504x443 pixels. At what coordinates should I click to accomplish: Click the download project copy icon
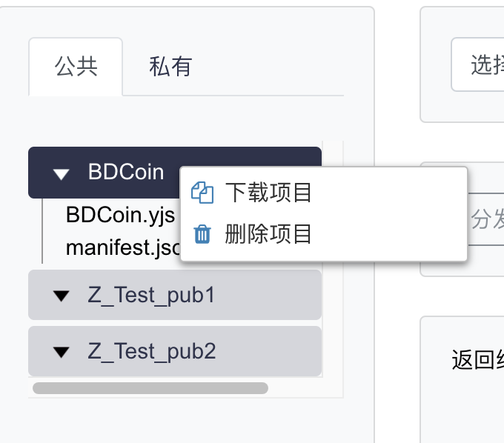click(202, 193)
